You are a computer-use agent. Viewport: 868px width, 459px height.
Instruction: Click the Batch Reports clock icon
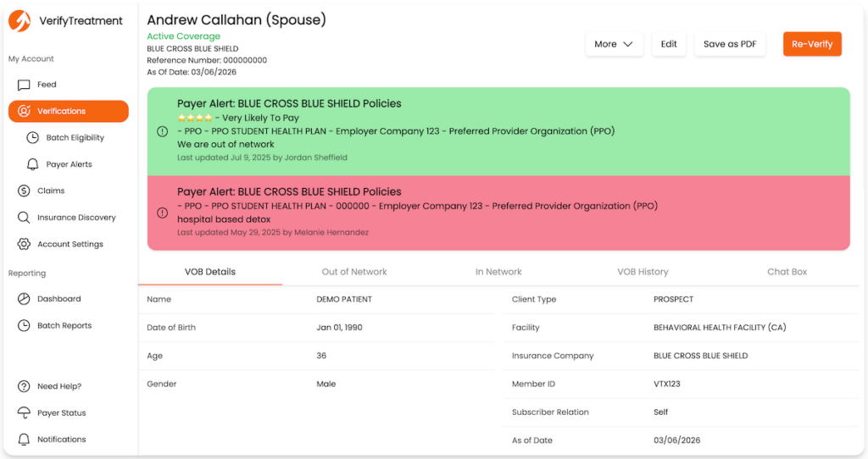[x=24, y=326]
